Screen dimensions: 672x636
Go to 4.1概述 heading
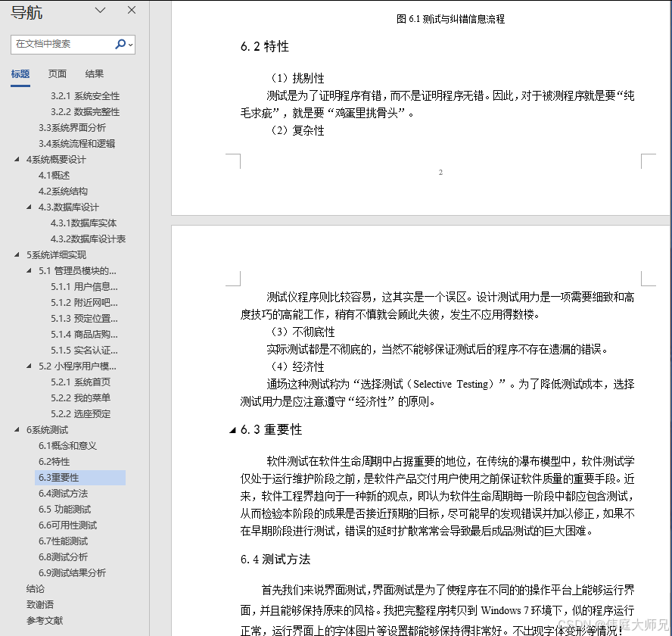pos(54,176)
